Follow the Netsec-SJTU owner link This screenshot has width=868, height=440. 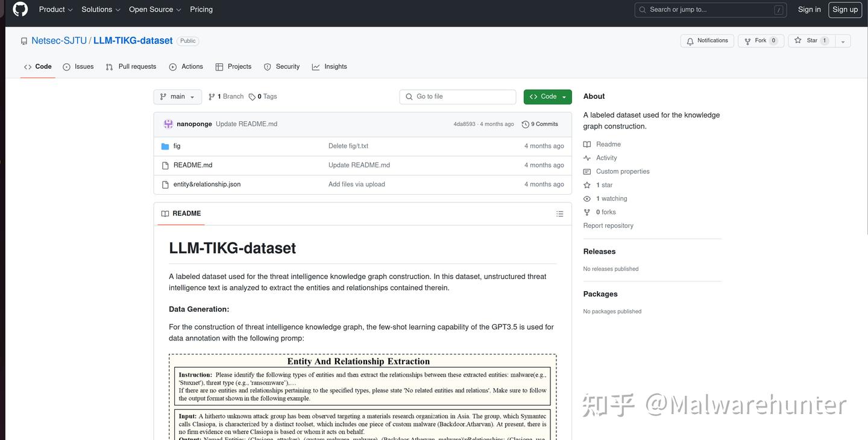click(x=58, y=40)
